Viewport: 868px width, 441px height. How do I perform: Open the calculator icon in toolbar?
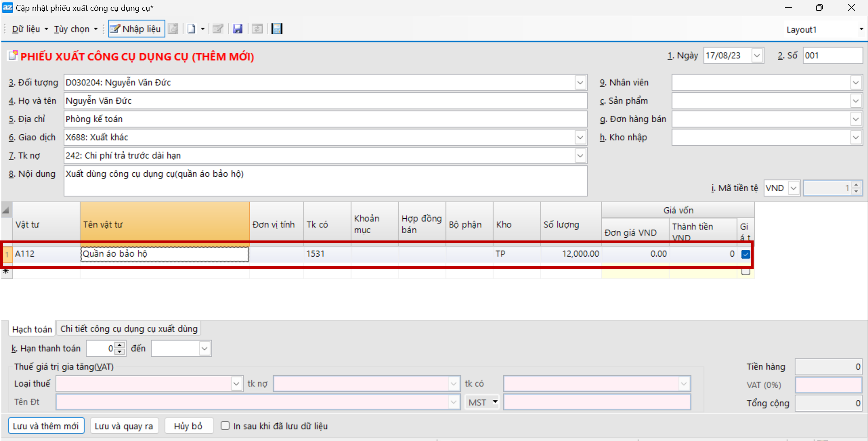click(x=277, y=29)
